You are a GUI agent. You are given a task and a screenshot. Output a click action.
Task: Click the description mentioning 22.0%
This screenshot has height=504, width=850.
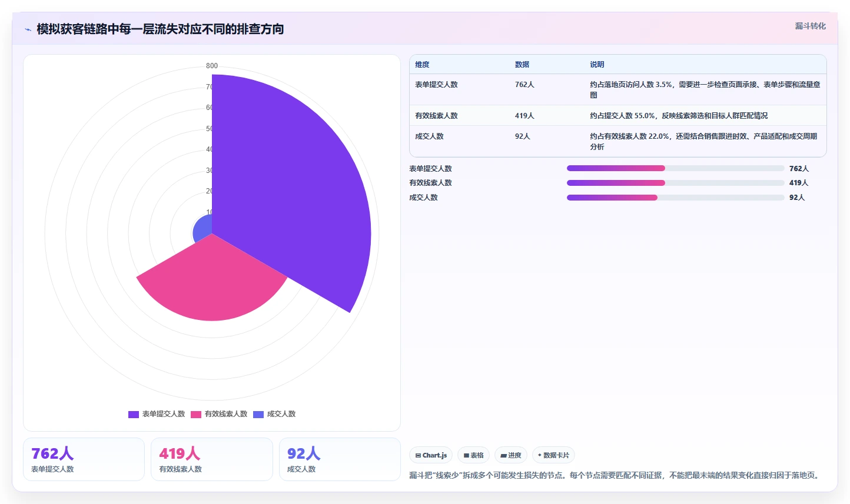(x=703, y=141)
